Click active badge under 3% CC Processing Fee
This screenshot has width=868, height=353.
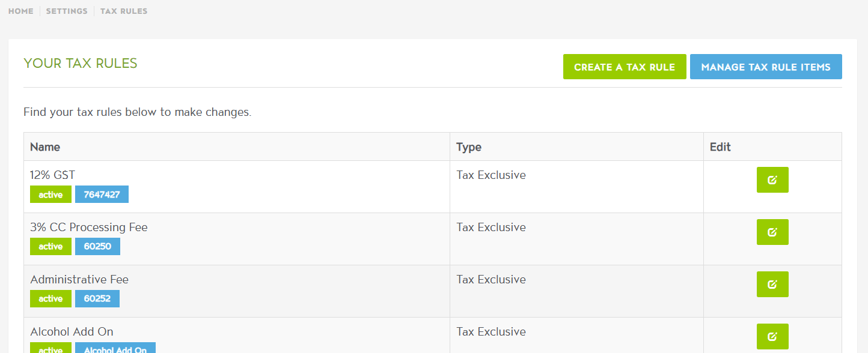tap(50, 247)
